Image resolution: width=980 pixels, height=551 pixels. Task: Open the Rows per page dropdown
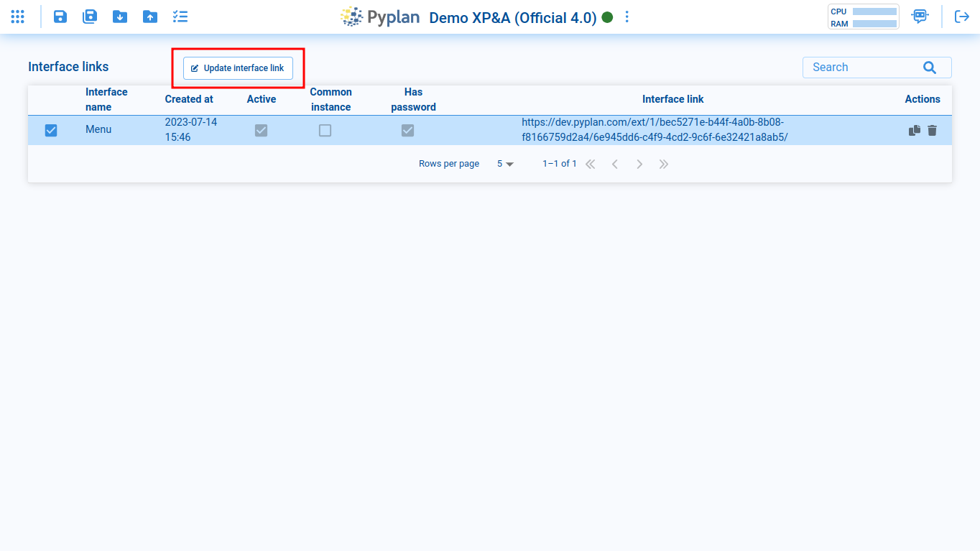505,164
